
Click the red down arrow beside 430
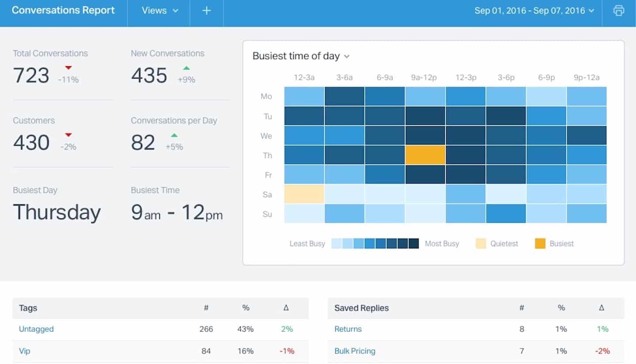tap(68, 135)
